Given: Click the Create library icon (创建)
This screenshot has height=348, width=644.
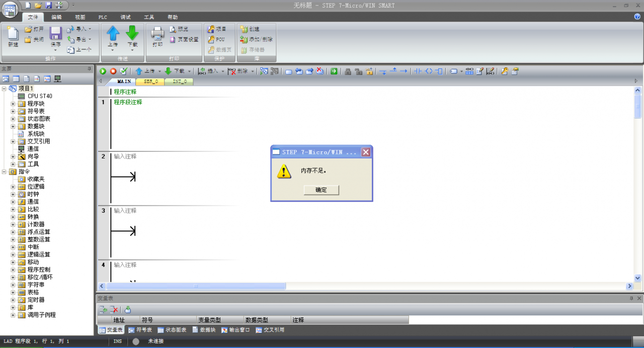Looking at the screenshot, I should pos(245,29).
